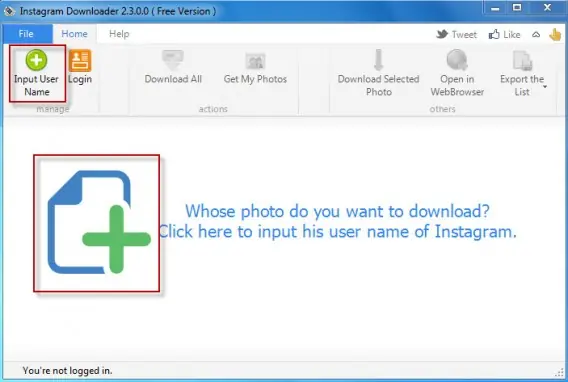Click the 'Whose photo do you want to download?' text
This screenshot has height=382, width=568.
337,211
